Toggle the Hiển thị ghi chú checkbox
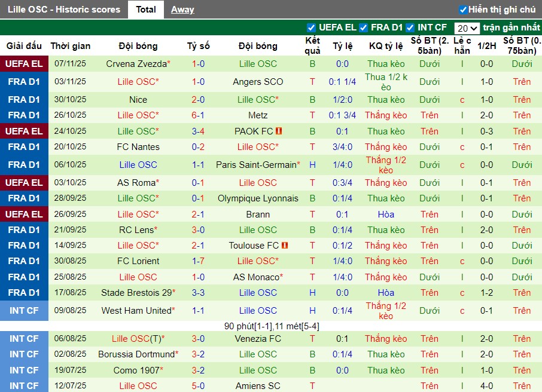Image resolution: width=542 pixels, height=392 pixels. (x=463, y=10)
